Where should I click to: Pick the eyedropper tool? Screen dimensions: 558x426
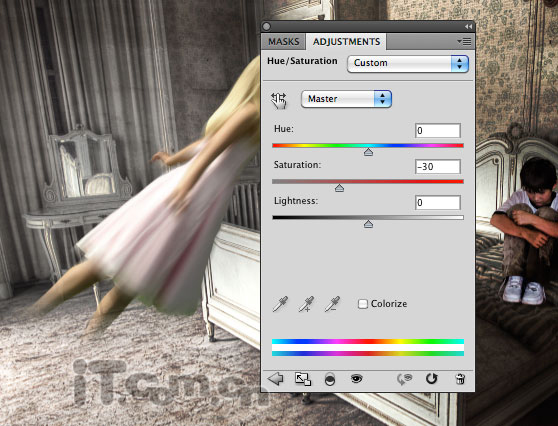[x=280, y=304]
